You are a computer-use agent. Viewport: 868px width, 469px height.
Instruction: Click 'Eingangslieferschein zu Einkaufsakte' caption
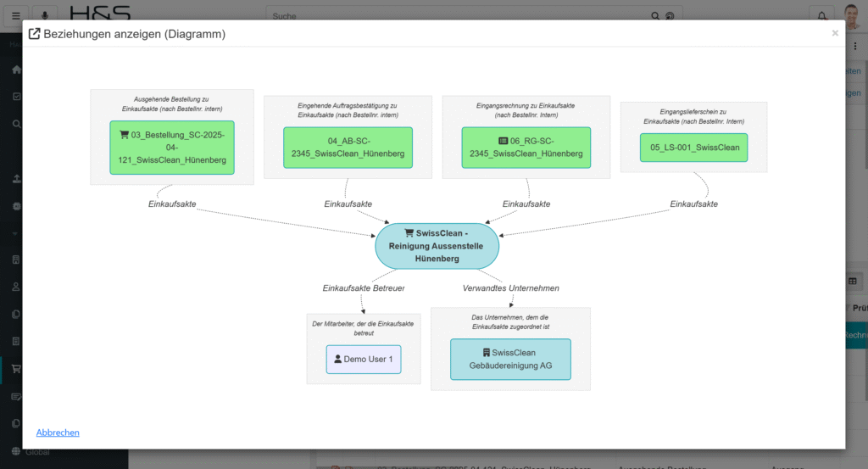tap(693, 116)
